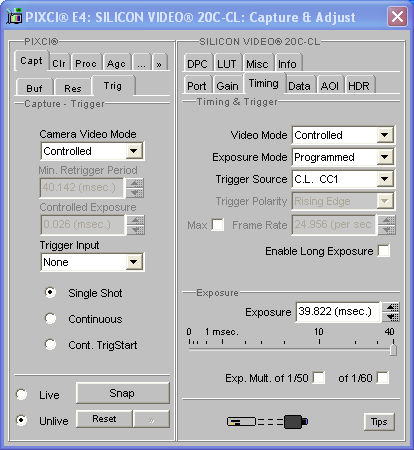Screen dimensions: 414x450
Task: Increase Exposure with the up stepper arrow
Action: pos(391,307)
